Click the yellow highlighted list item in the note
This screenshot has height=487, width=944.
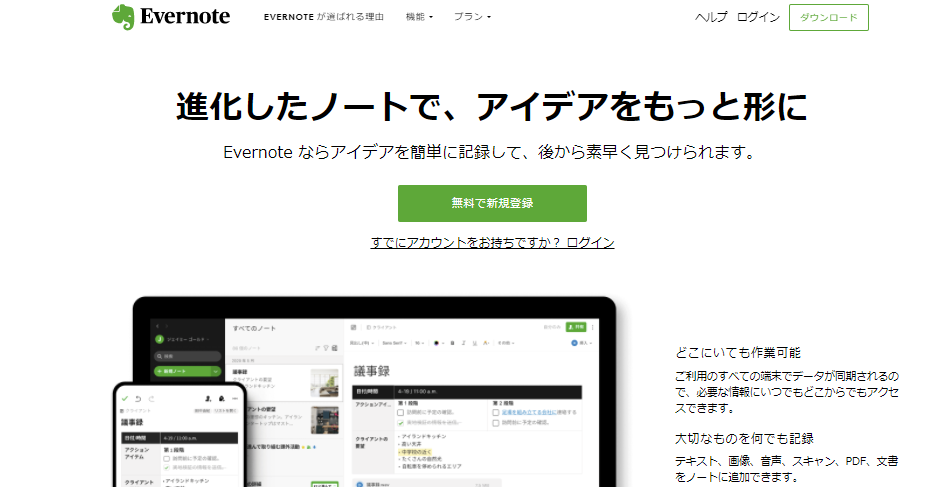[x=416, y=451]
